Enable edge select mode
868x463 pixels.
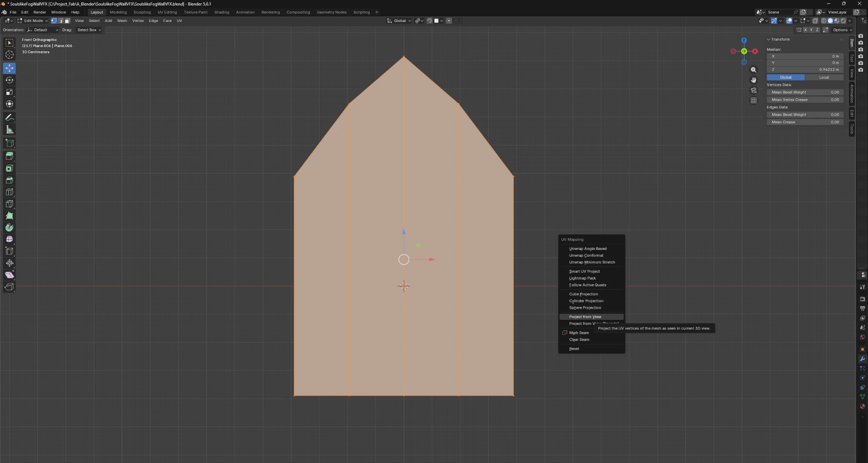61,21
